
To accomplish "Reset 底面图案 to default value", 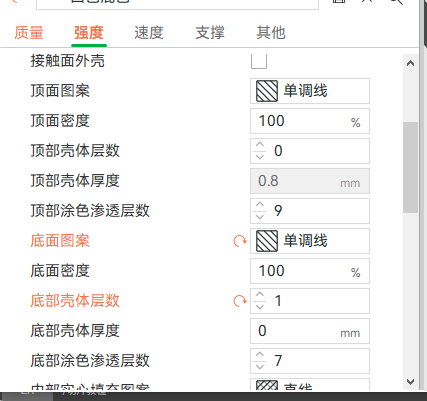I will click(240, 241).
